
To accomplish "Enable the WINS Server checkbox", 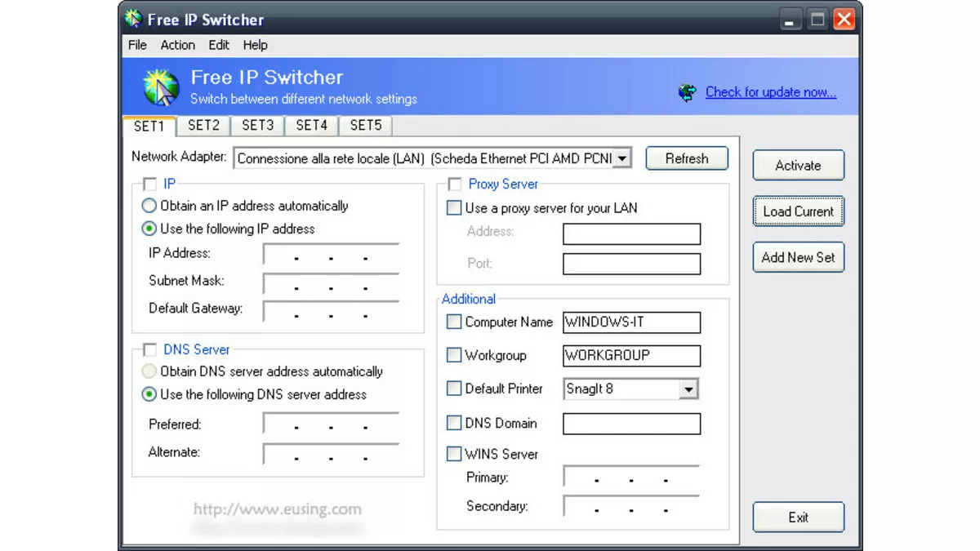I will [454, 454].
